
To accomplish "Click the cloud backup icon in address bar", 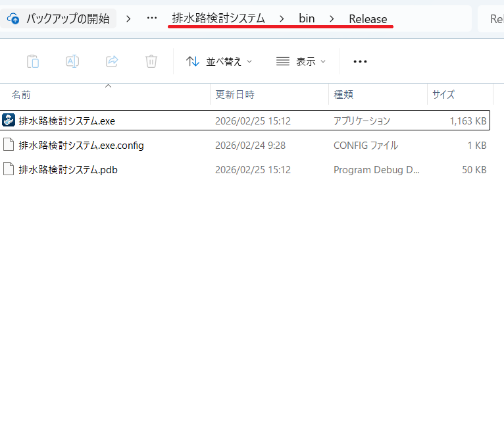I will [x=13, y=18].
